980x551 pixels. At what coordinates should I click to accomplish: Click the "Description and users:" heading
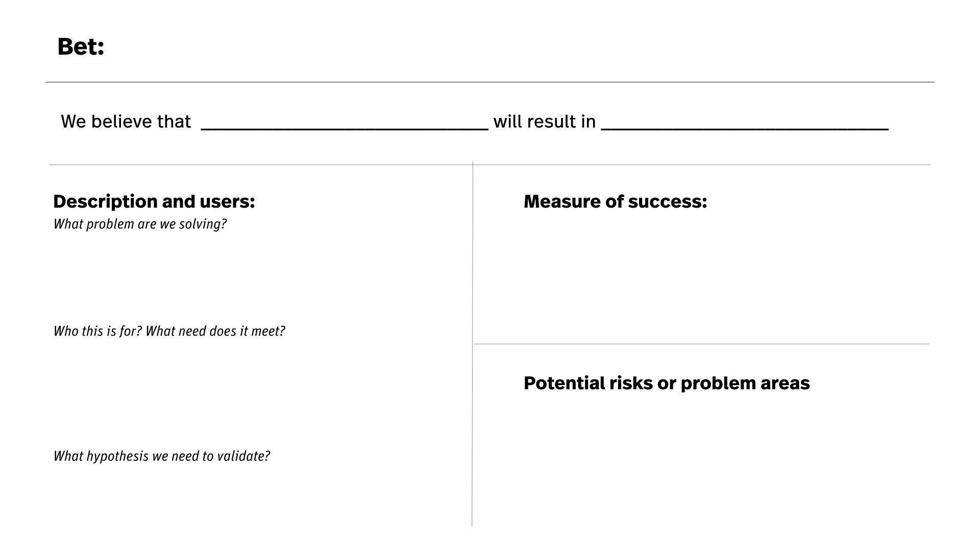154,202
